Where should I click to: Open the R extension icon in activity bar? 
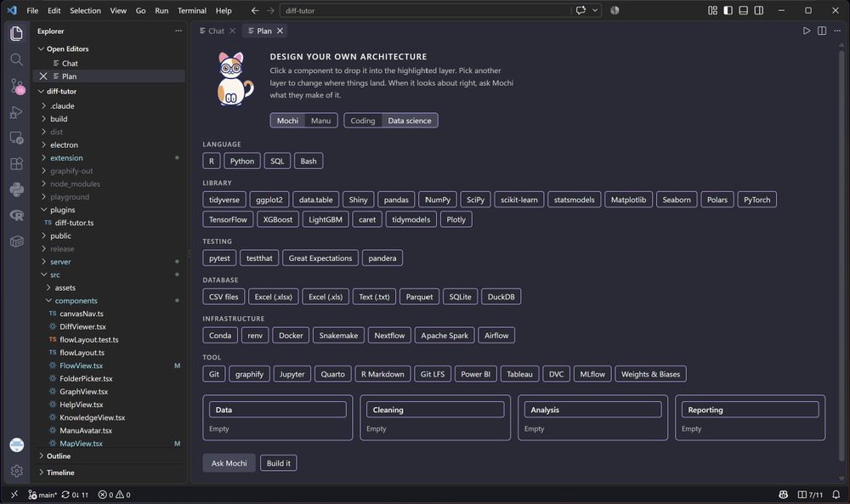tap(16, 215)
